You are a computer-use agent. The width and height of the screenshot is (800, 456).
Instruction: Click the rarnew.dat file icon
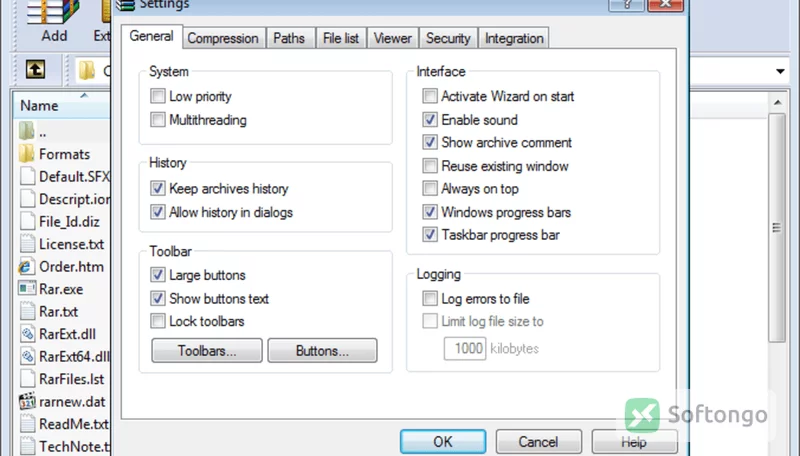(x=27, y=401)
